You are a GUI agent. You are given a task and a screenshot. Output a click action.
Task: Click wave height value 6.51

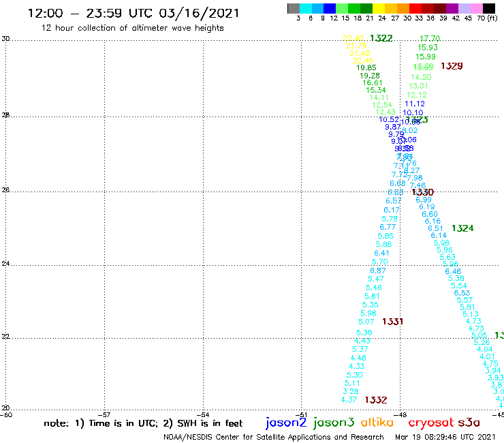pyautogui.click(x=435, y=228)
